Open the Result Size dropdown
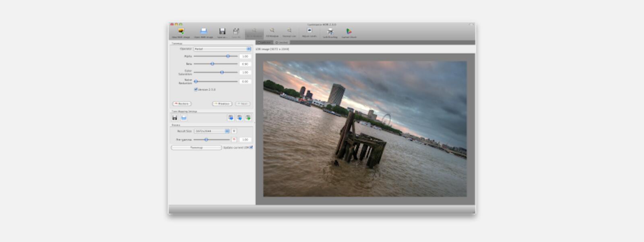Image resolution: width=644 pixels, height=242 pixels. [x=212, y=131]
